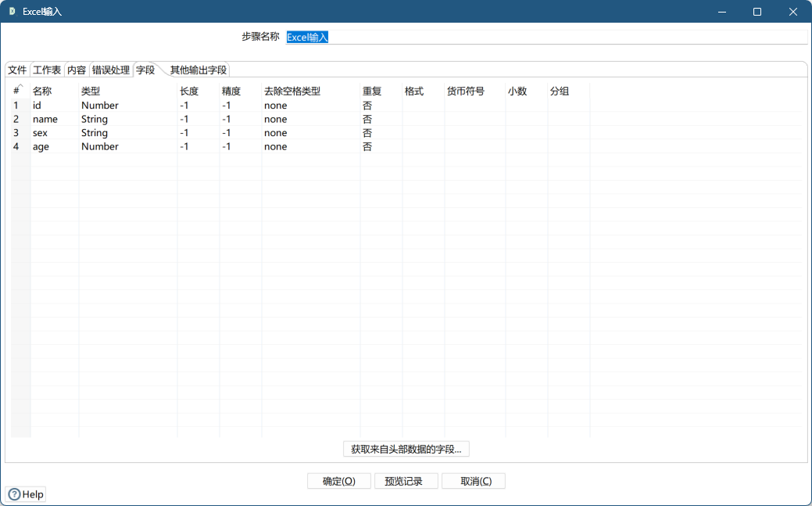Switch to the 文件 tab
812x506 pixels.
pos(16,69)
